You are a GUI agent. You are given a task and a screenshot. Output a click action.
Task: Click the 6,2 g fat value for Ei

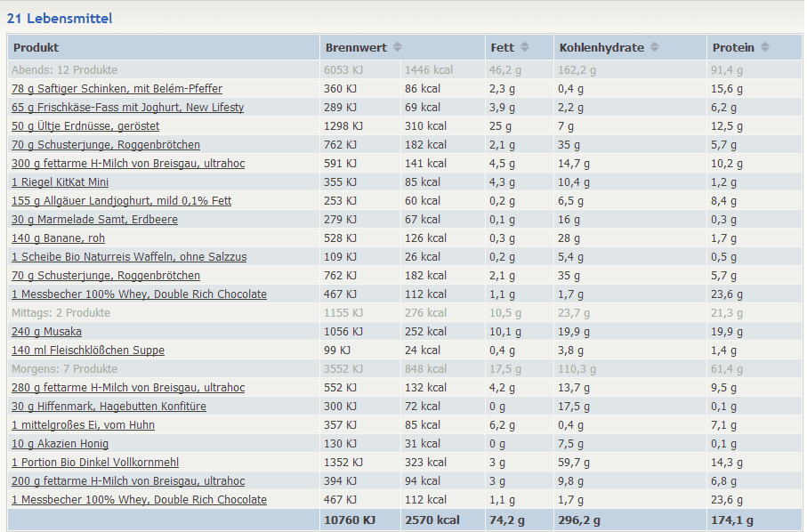[502, 425]
